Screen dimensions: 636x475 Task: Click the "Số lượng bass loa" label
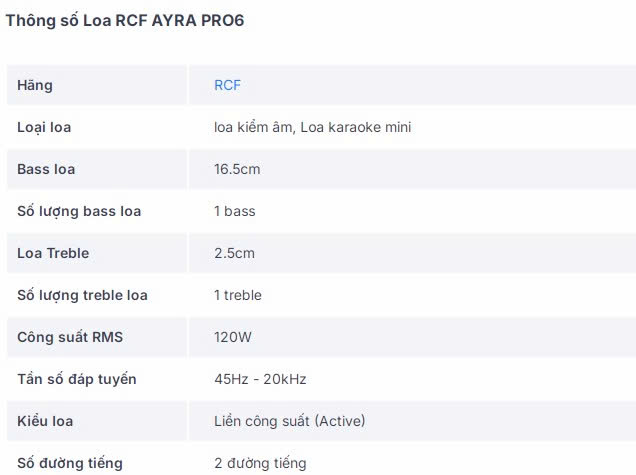point(79,211)
